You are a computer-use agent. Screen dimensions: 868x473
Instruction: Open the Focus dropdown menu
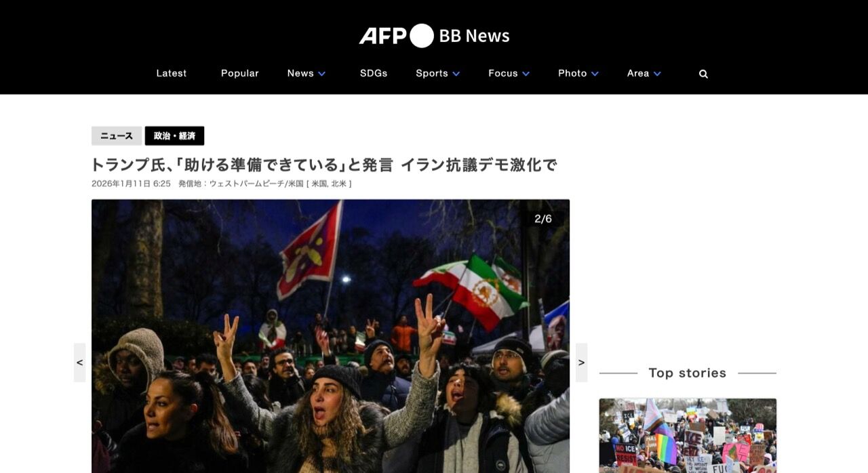[509, 73]
